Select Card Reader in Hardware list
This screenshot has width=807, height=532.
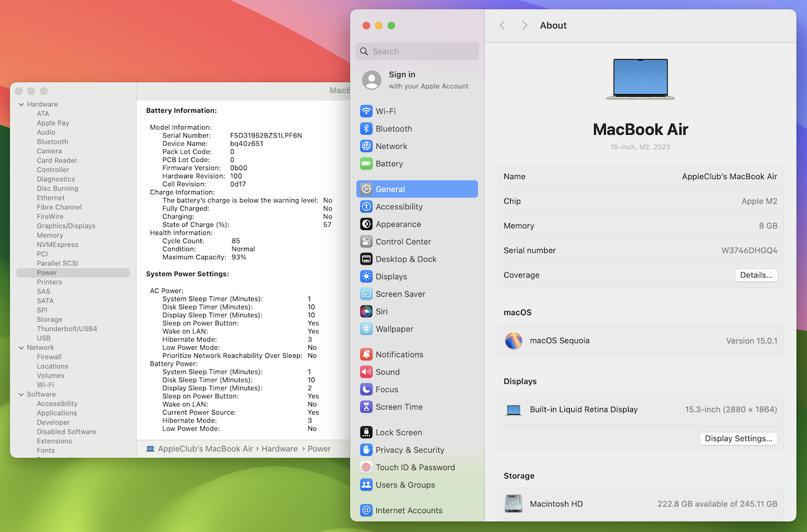point(57,161)
